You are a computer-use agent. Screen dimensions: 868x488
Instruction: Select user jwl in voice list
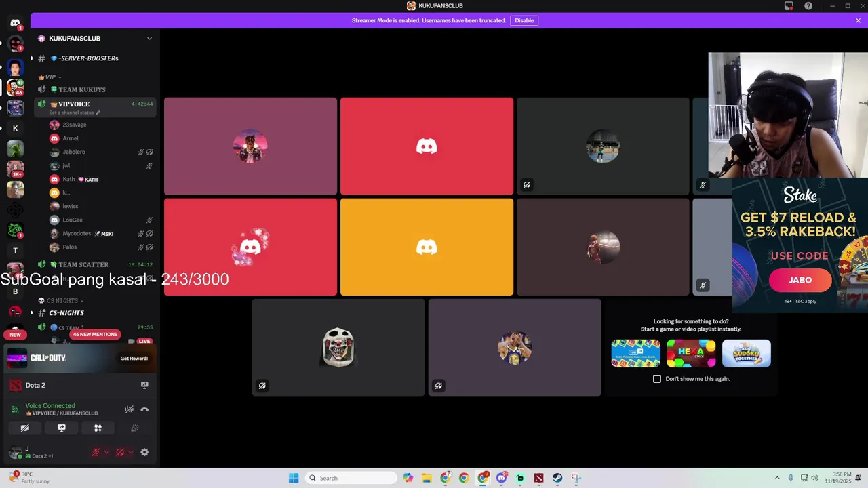click(x=102, y=165)
